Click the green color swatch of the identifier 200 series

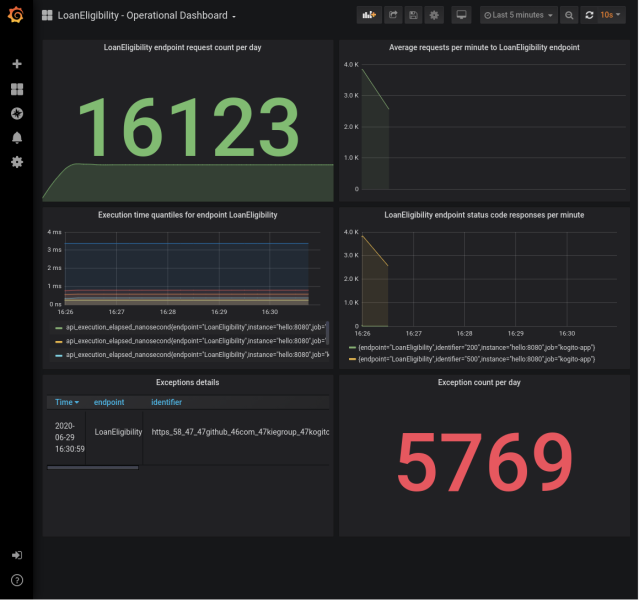353,348
